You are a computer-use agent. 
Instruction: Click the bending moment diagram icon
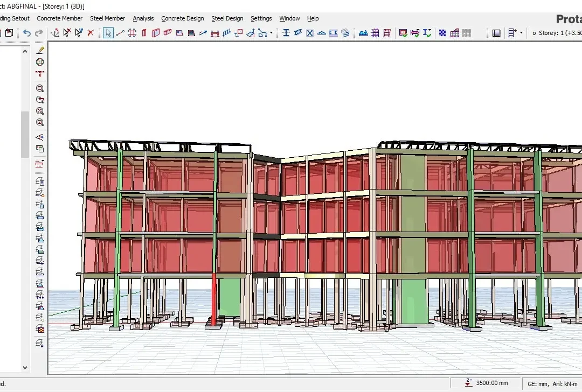point(363,33)
